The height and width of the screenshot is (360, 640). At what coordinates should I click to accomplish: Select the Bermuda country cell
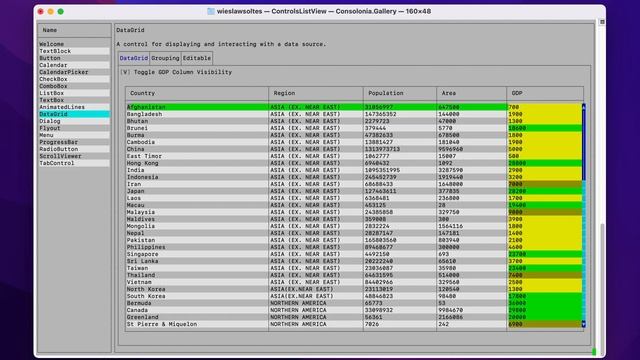[x=197, y=303]
